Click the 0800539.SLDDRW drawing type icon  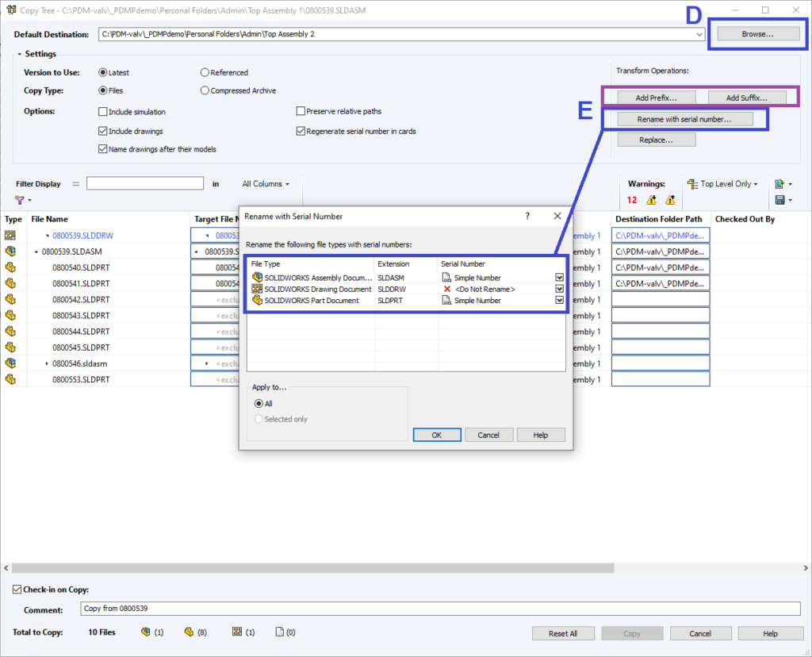11,236
